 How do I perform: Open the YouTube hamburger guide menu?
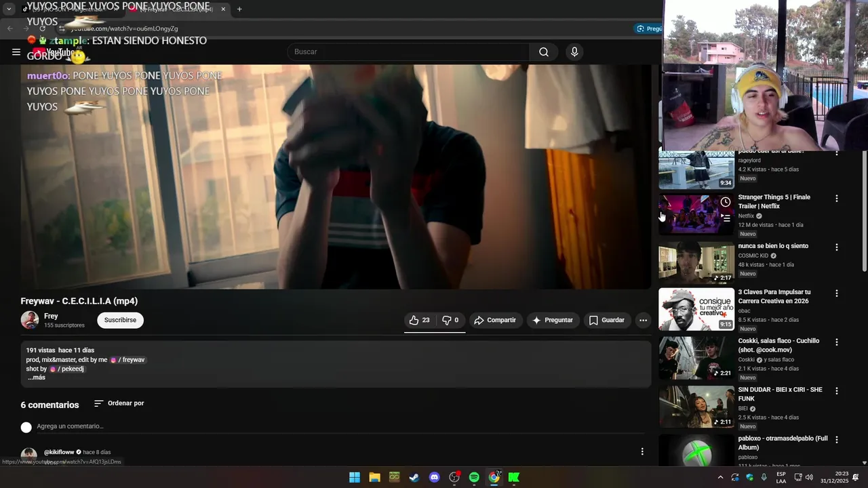16,52
